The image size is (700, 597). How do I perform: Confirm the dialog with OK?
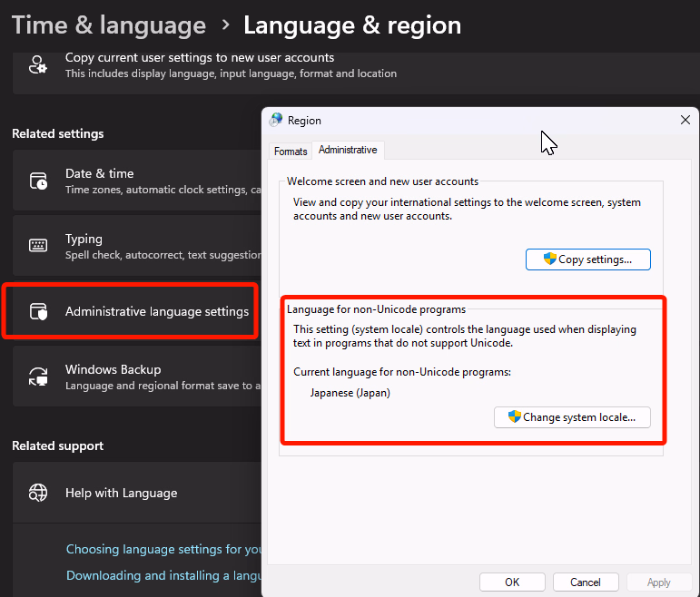pyautogui.click(x=512, y=582)
